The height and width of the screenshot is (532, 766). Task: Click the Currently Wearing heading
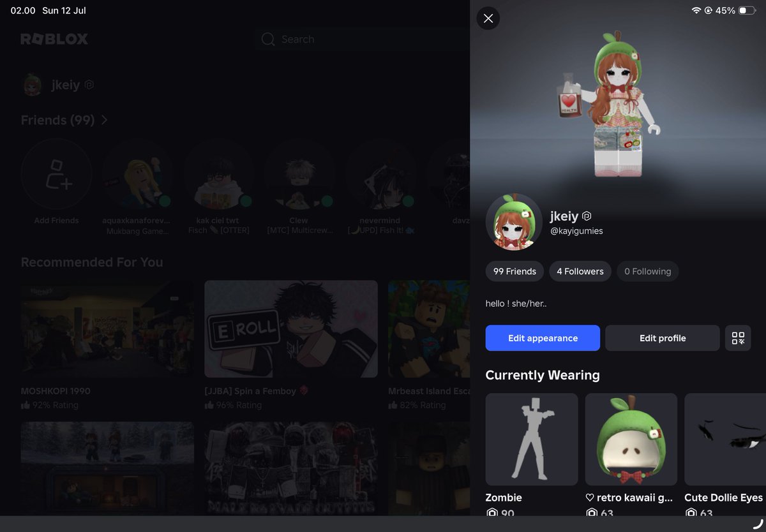tap(543, 375)
